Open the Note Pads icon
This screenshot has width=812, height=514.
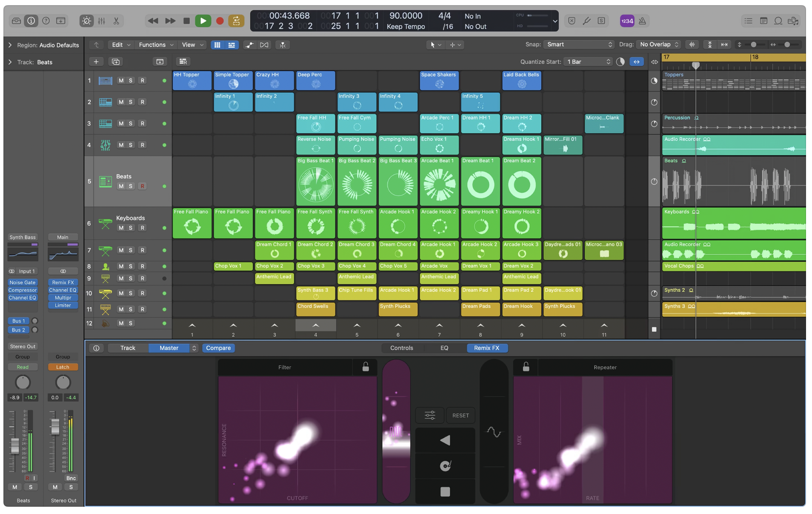click(763, 21)
